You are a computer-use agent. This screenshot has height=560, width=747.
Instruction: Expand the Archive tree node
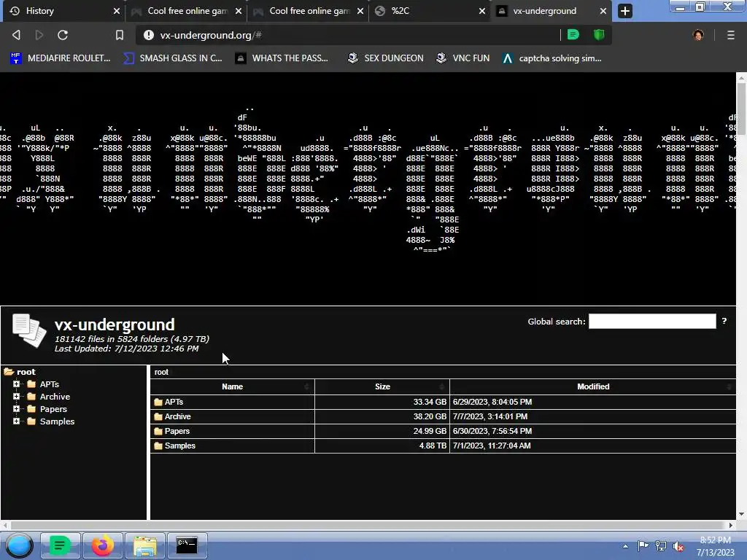17,396
